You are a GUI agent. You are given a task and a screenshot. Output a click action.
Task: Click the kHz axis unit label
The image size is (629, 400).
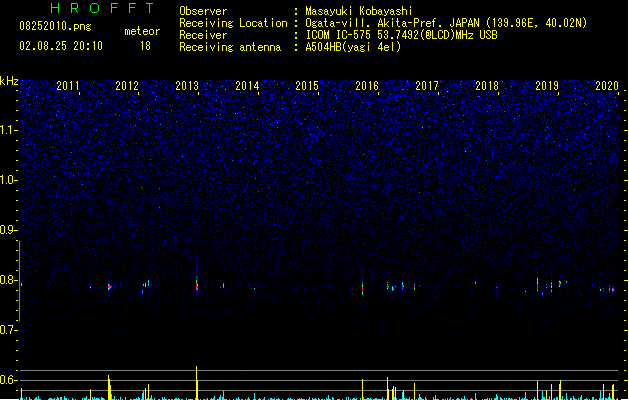pos(9,81)
